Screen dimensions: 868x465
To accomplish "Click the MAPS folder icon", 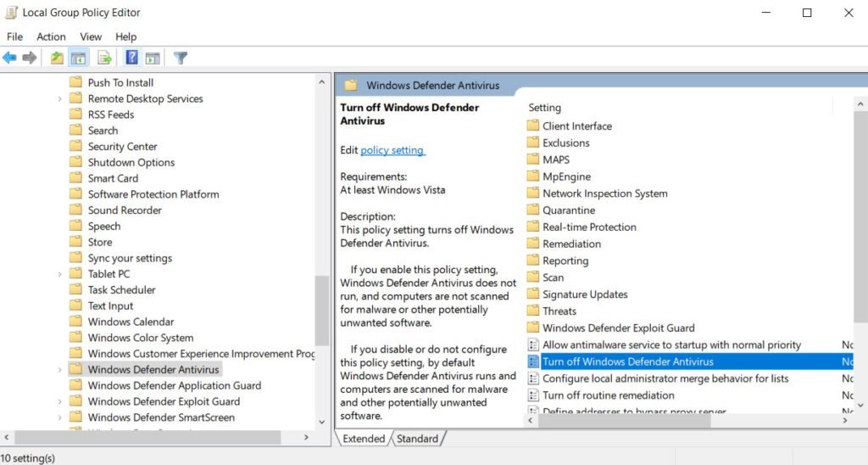I will pos(532,159).
